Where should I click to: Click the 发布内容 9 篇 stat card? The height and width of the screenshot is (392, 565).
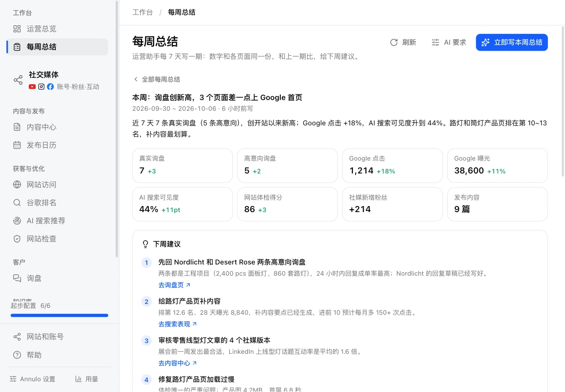(x=498, y=204)
